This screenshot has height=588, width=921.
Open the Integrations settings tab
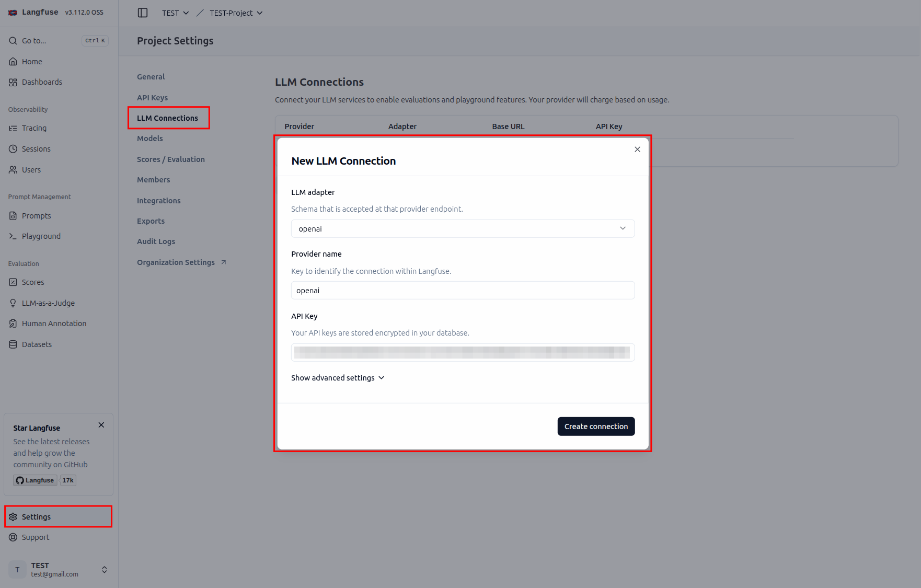[158, 201]
